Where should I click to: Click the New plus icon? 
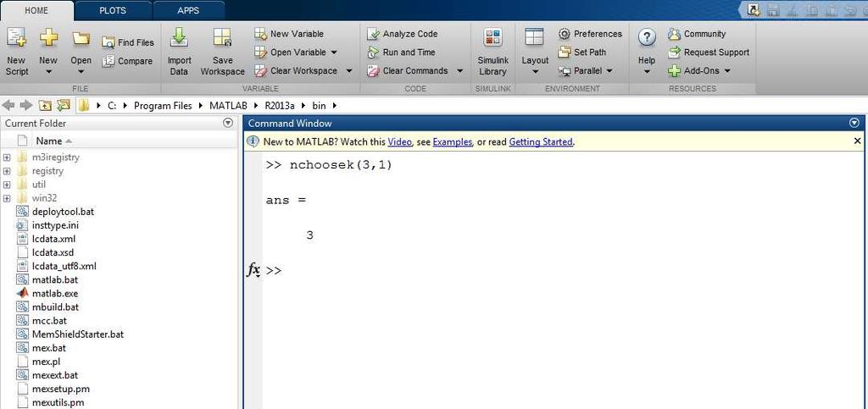coord(48,38)
